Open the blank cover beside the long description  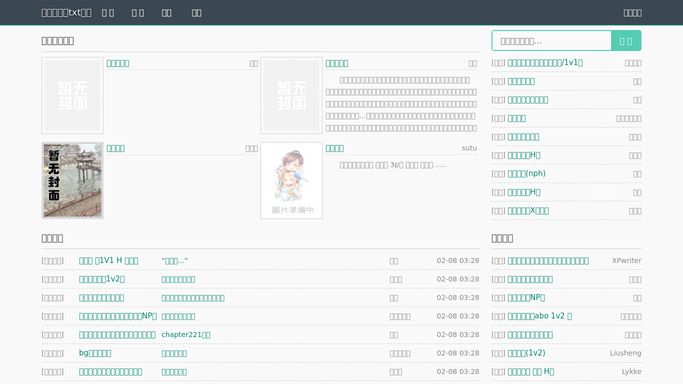pyautogui.click(x=291, y=95)
